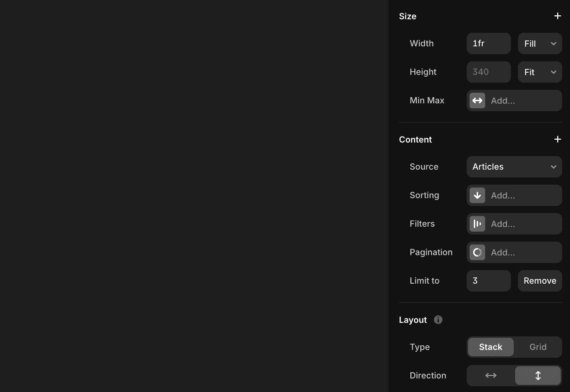Viewport: 570px width, 392px height.
Task: Click the Width label
Action: [x=422, y=43]
